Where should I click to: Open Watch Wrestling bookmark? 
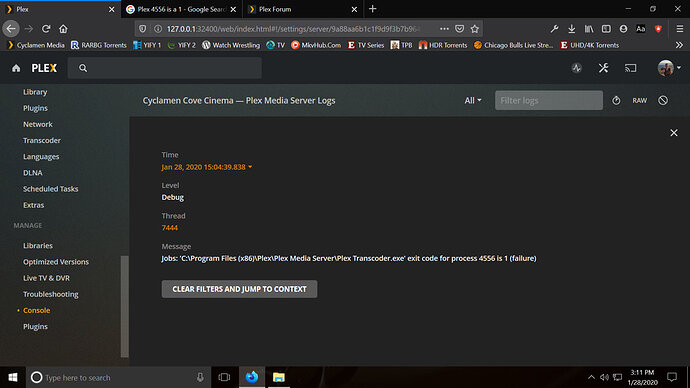click(231, 45)
